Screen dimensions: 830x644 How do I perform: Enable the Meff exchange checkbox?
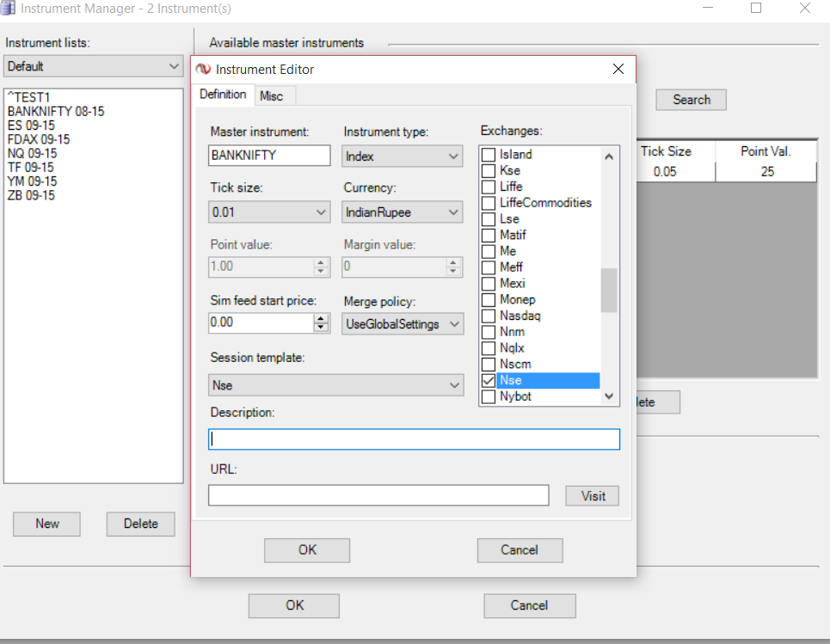489,267
